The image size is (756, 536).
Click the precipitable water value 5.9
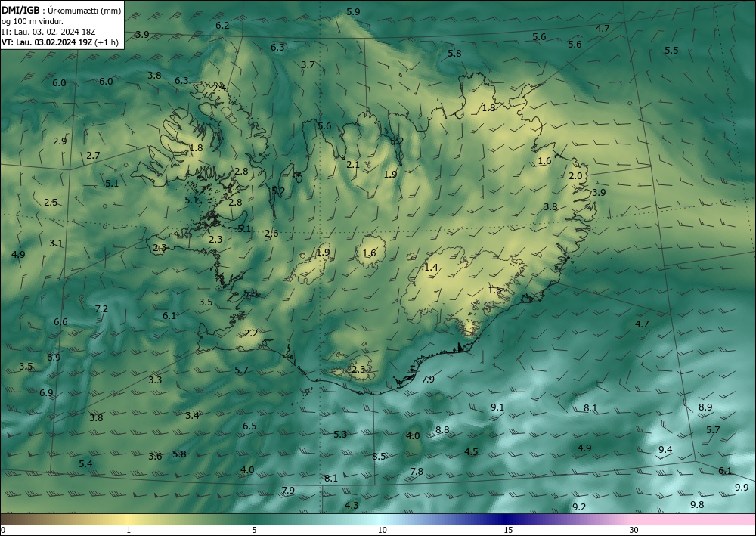(353, 11)
